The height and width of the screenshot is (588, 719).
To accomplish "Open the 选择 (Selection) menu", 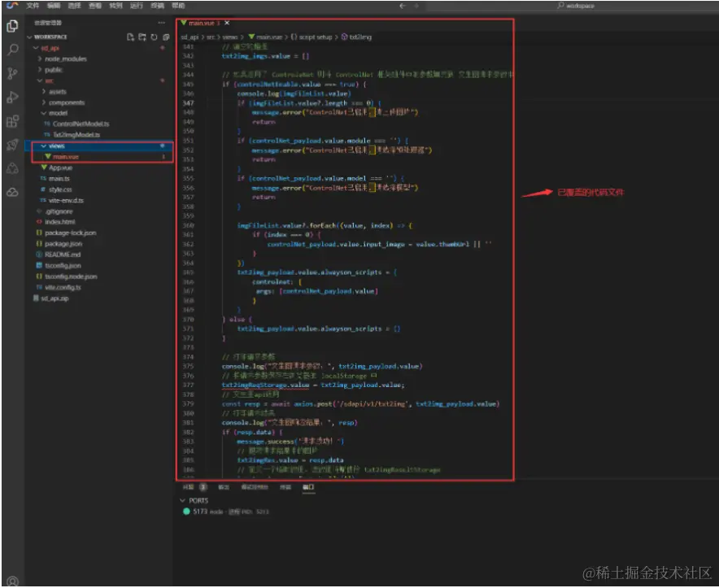I will point(74,6).
